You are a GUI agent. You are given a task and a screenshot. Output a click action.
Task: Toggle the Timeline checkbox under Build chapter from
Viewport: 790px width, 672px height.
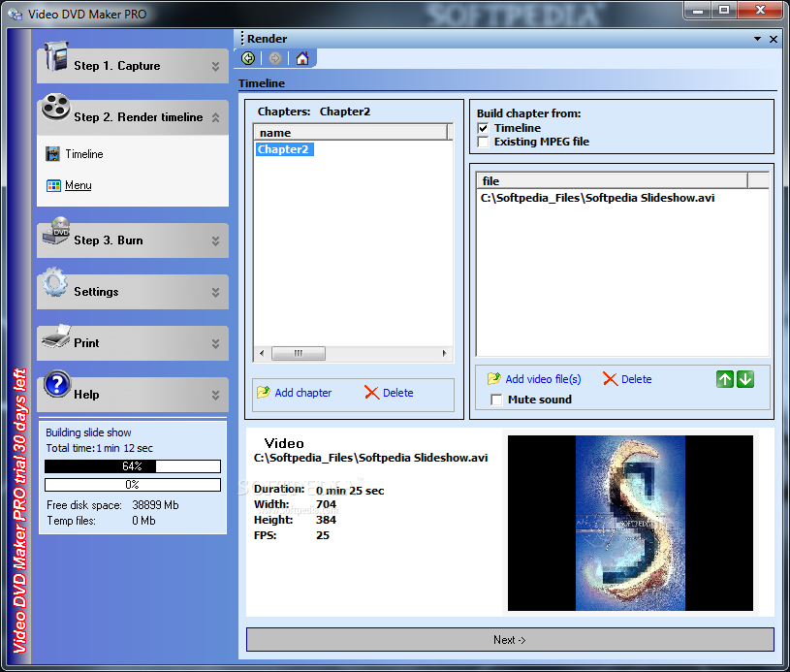(483, 128)
